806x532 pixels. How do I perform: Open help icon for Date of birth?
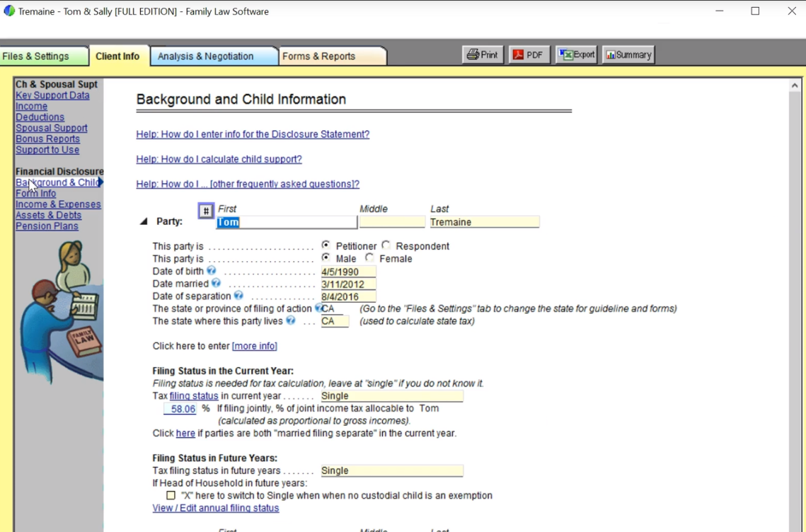pos(211,271)
